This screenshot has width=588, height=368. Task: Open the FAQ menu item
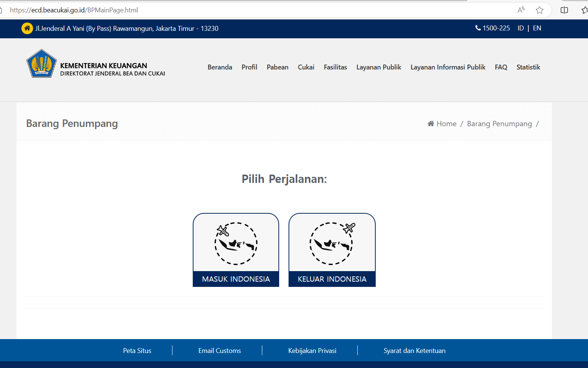pos(501,67)
